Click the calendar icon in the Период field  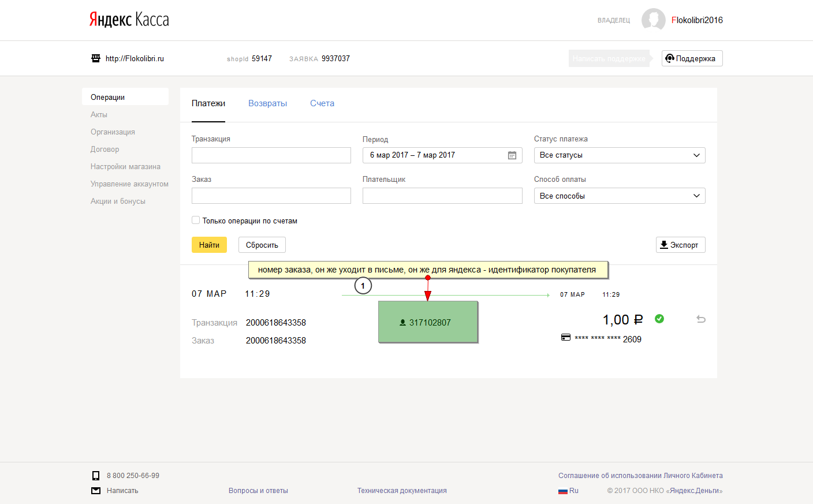point(512,155)
